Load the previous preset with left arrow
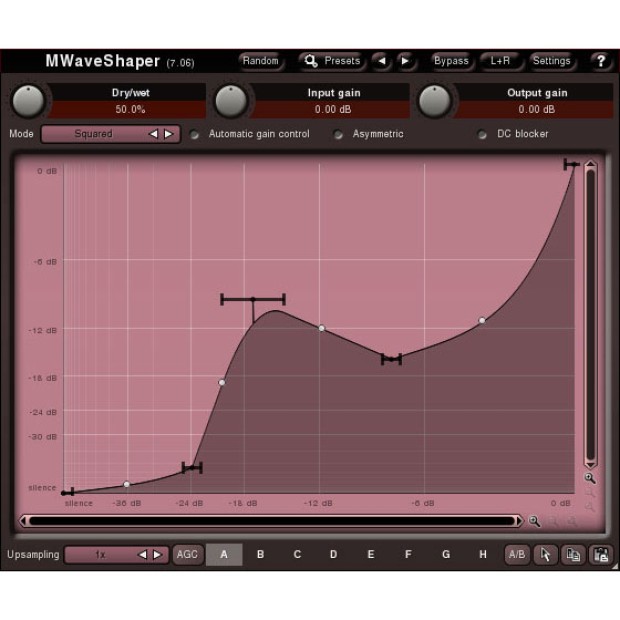Viewport: 620px width, 620px height. point(382,61)
